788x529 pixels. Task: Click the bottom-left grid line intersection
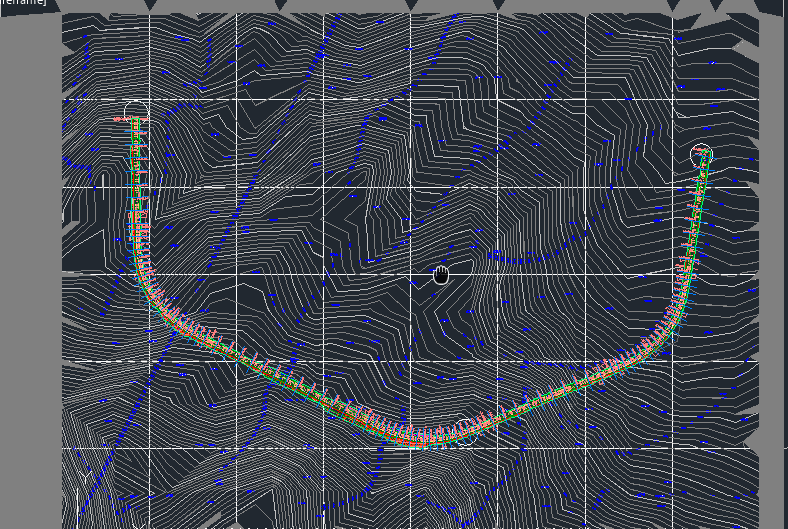(150, 448)
